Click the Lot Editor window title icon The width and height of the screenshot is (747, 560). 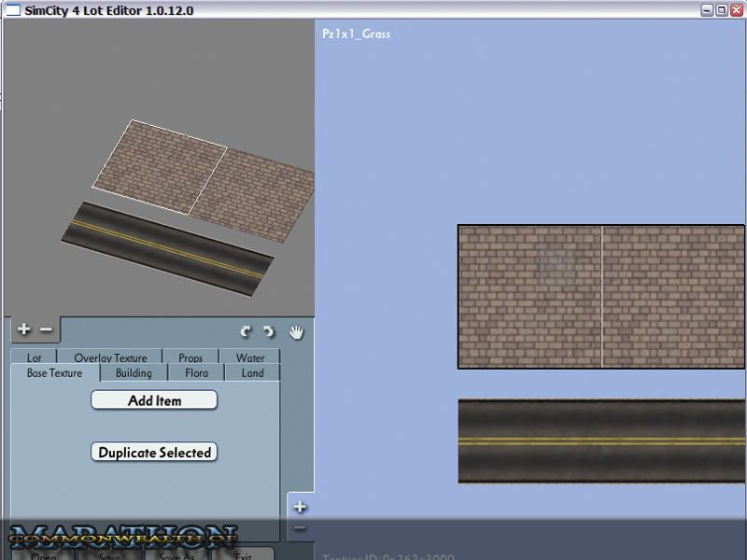(x=12, y=9)
